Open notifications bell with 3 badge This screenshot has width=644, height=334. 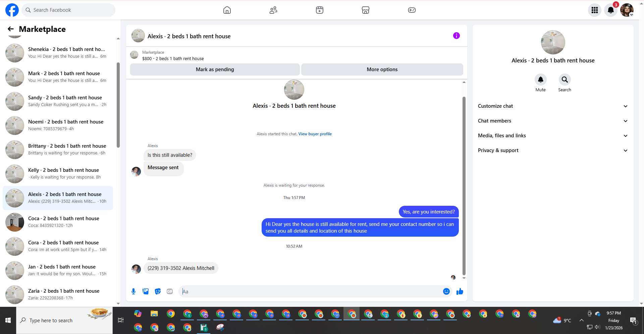[611, 10]
